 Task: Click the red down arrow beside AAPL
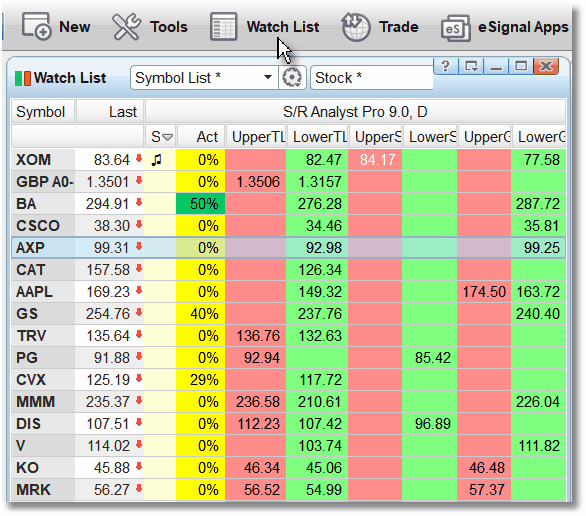click(139, 291)
